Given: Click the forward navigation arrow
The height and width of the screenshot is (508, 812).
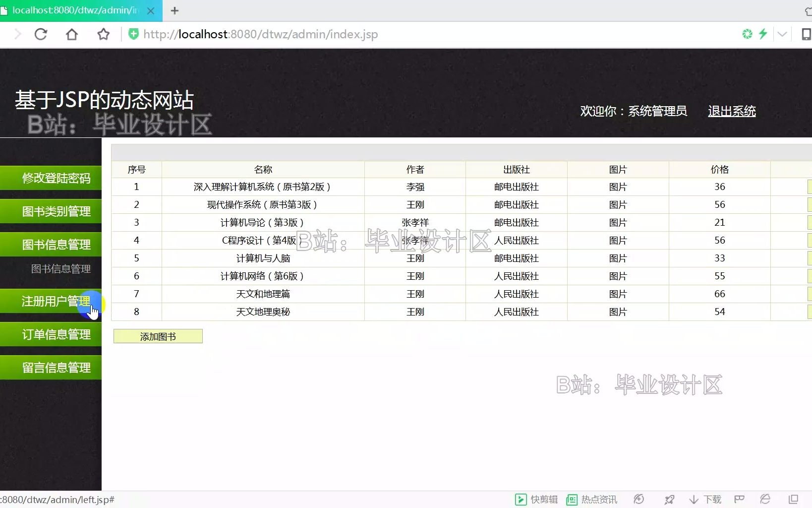Looking at the screenshot, I should tap(18, 34).
